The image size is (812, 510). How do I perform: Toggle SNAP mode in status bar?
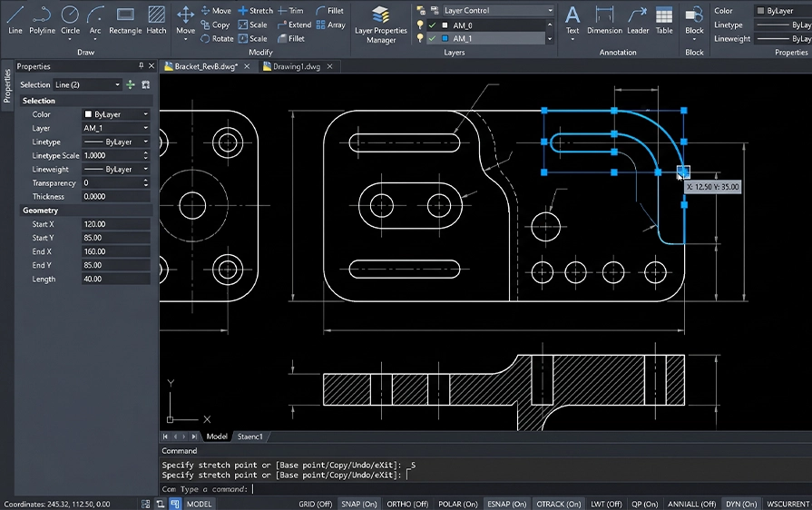(x=359, y=504)
